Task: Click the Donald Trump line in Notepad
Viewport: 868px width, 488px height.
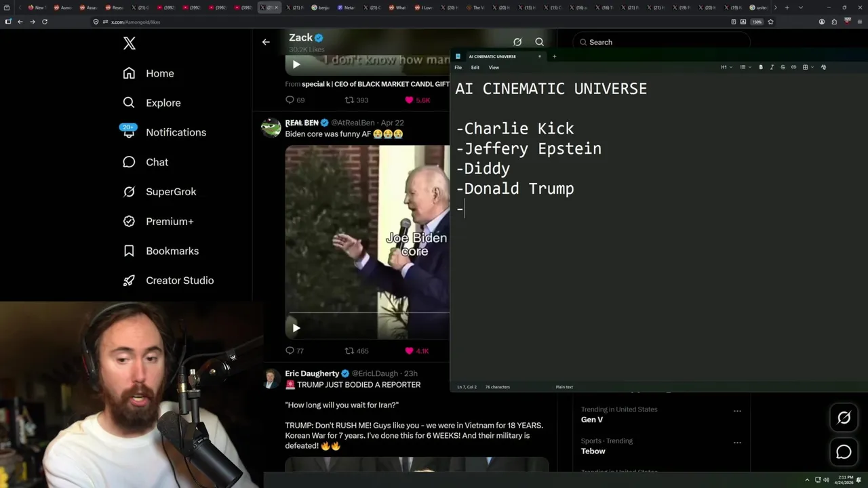Action: 515,189
